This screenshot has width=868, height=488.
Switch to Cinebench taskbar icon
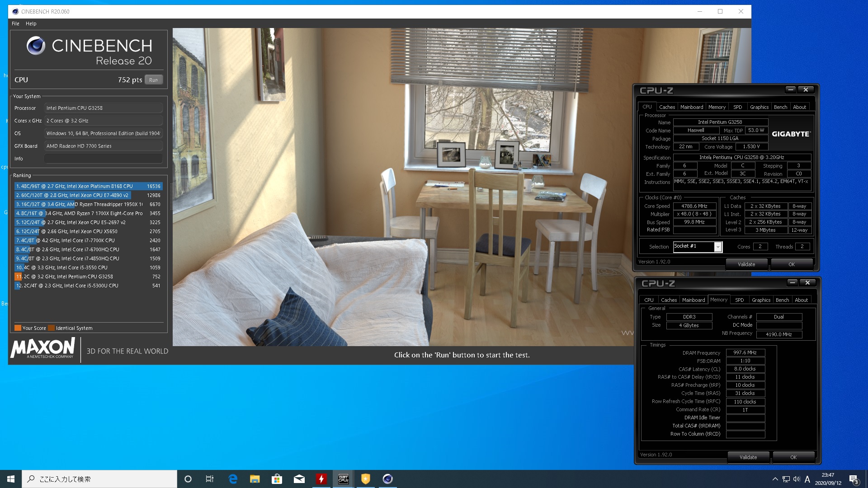[x=387, y=479]
